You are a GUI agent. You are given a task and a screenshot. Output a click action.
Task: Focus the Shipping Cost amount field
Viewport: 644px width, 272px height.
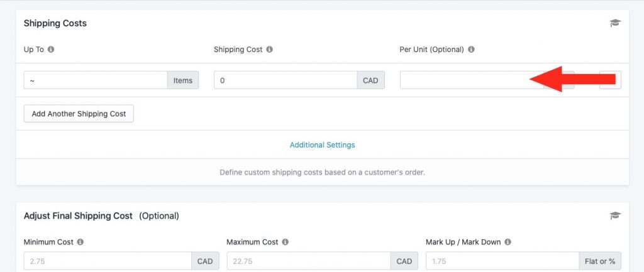(x=286, y=80)
